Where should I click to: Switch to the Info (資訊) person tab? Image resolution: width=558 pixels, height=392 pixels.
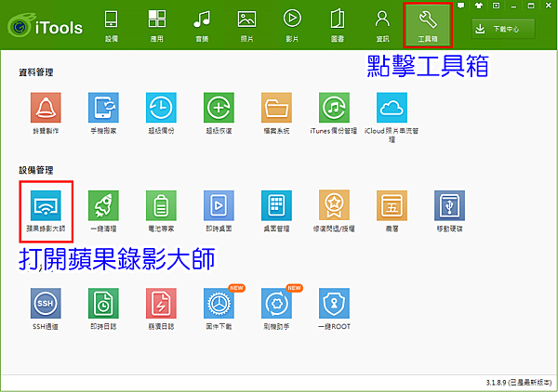pos(382,26)
